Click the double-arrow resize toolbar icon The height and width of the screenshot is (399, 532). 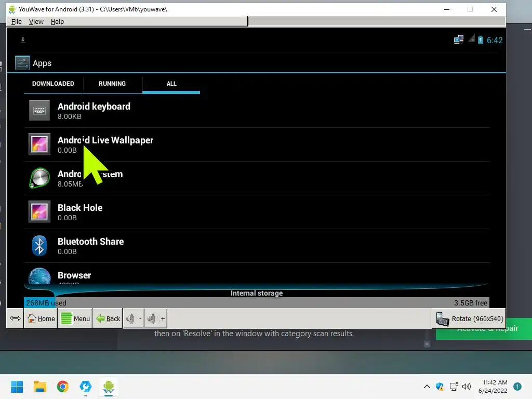click(15, 318)
